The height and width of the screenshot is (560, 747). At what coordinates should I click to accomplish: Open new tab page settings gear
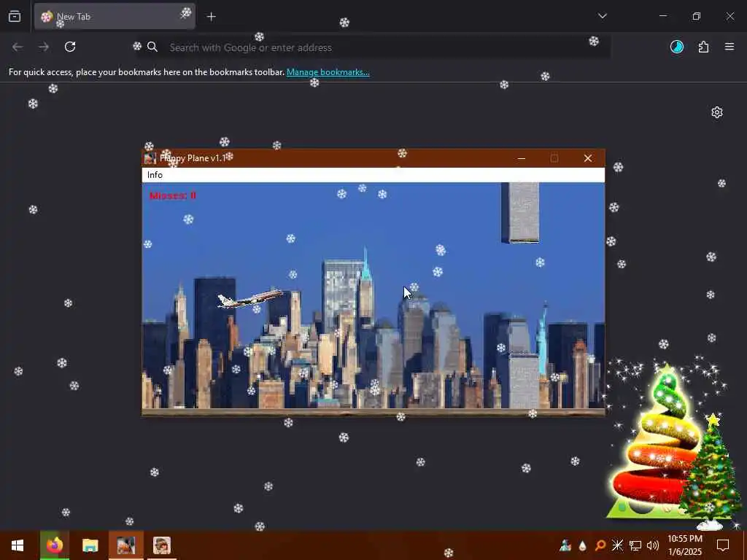point(717,112)
